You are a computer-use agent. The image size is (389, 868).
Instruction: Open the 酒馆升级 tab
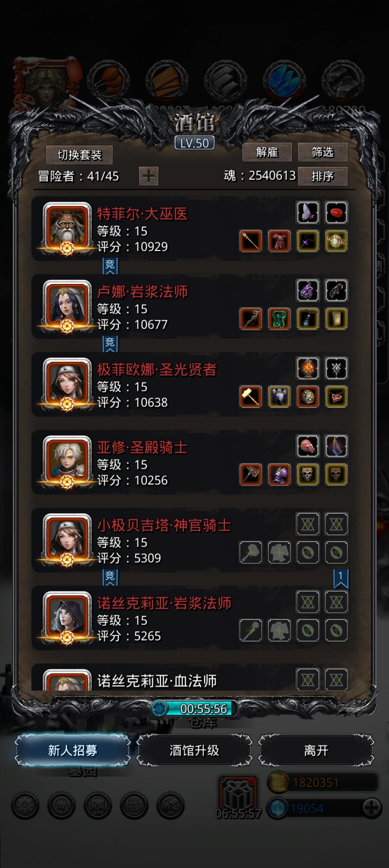click(194, 750)
